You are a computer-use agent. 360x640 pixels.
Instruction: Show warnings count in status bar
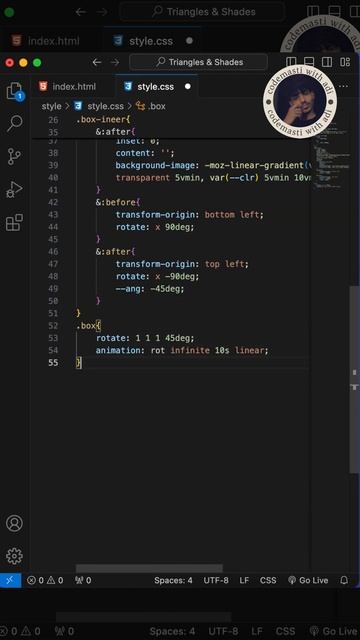55,580
